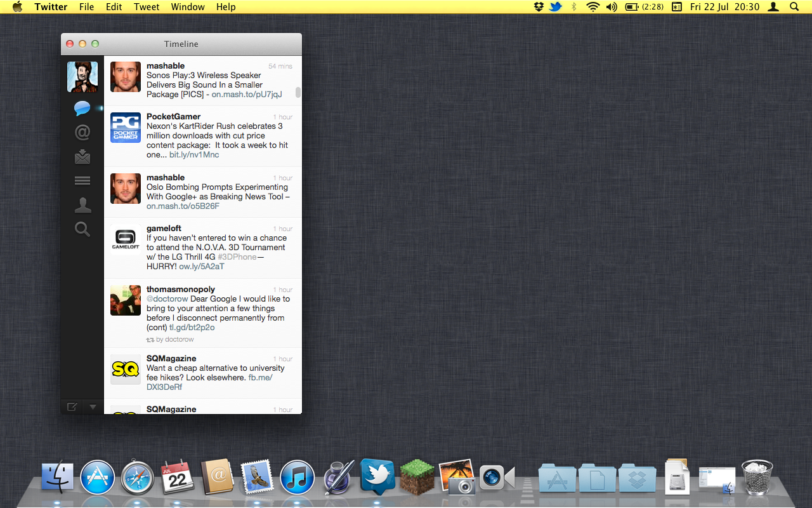Screen dimensions: 812x508
Task: Open the Search magnifier tab
Action: tap(82, 229)
